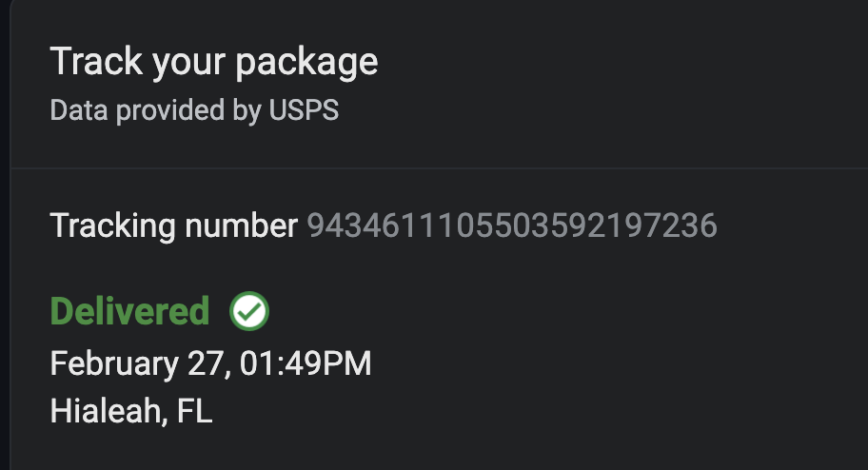Click the Data provided by USPS text
868x470 pixels.
point(194,110)
